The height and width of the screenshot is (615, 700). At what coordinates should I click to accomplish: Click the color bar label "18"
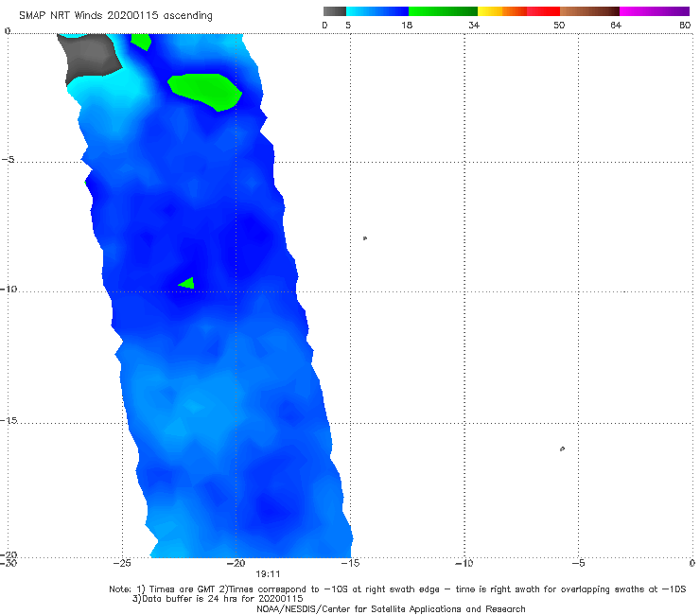(407, 25)
